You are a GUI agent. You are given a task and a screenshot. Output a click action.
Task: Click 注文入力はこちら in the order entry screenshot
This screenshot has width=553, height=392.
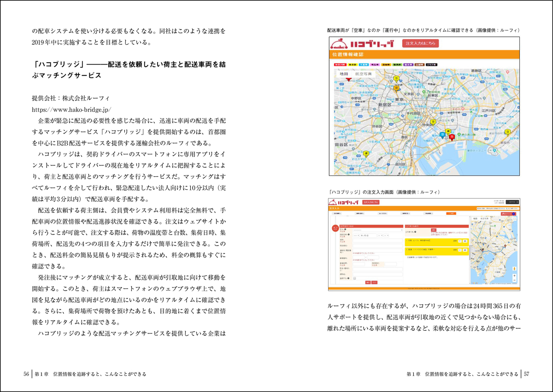click(x=371, y=202)
